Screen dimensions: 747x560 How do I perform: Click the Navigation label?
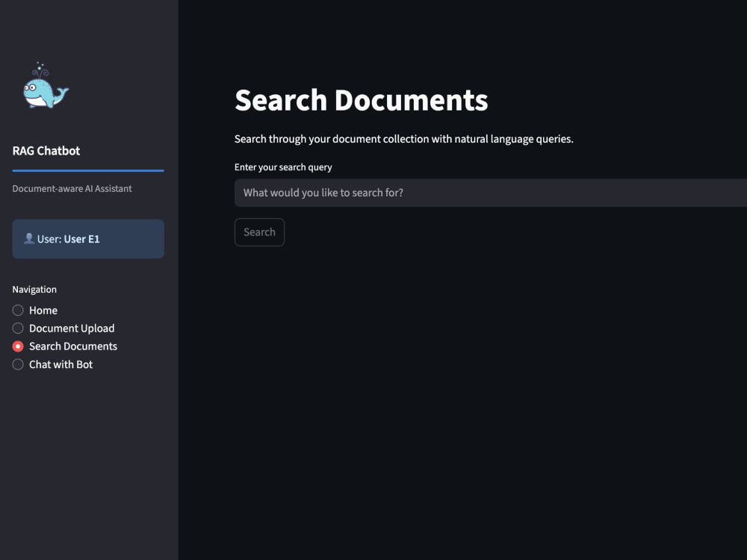[x=34, y=290]
